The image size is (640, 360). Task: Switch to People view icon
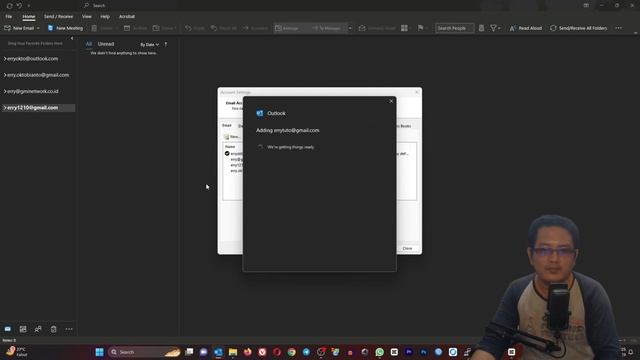[38, 329]
